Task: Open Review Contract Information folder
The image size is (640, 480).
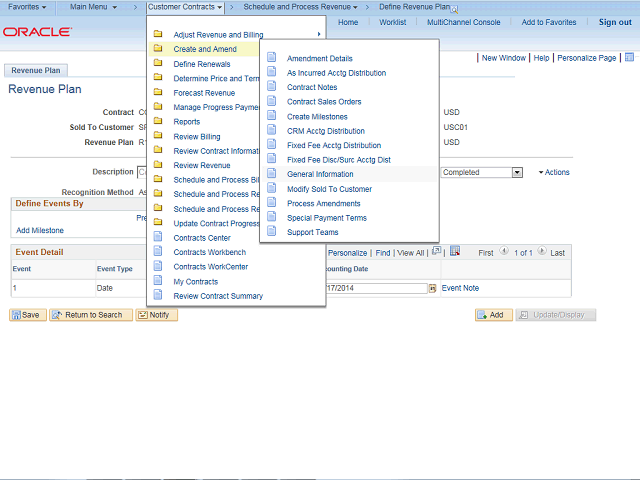Action: click(216, 151)
